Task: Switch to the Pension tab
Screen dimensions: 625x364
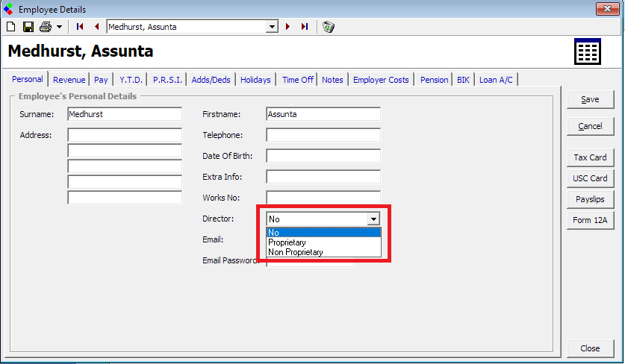Action: [x=434, y=80]
